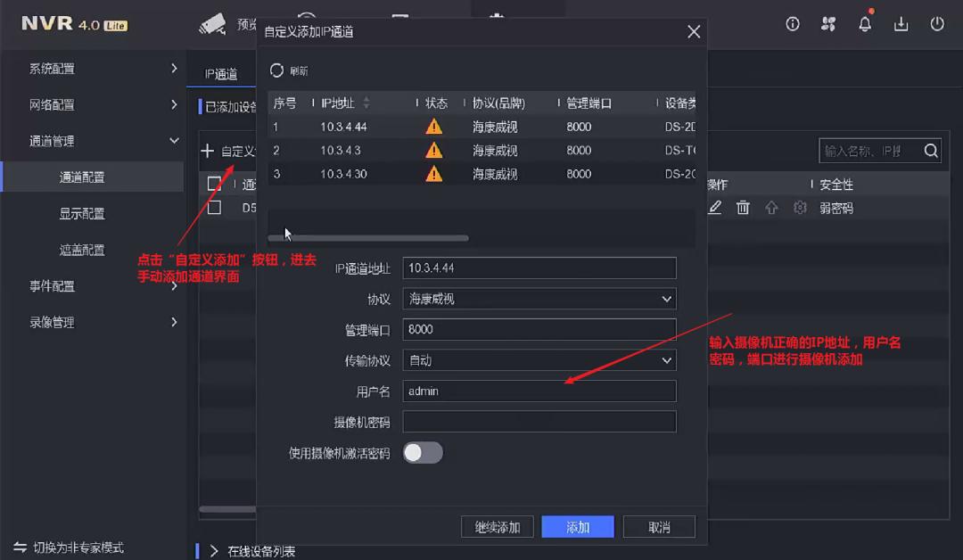Click the delete trash icon in the operation column
The width and height of the screenshot is (963, 560).
743,207
